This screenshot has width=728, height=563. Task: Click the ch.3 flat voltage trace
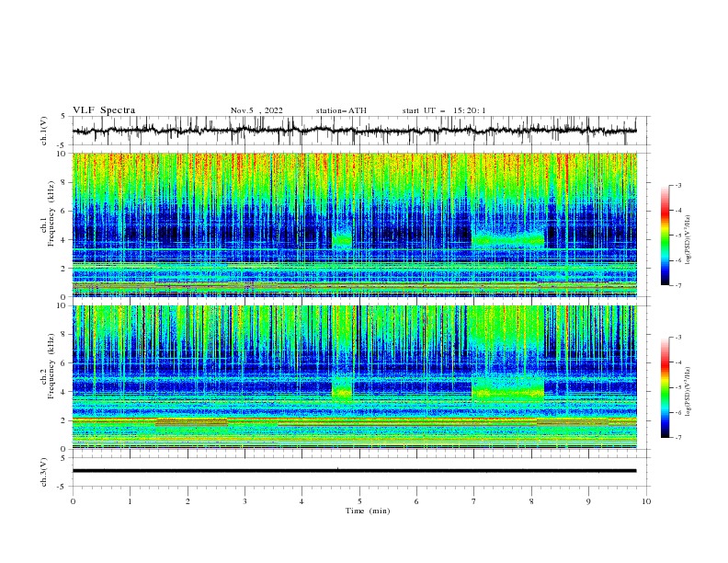354,471
